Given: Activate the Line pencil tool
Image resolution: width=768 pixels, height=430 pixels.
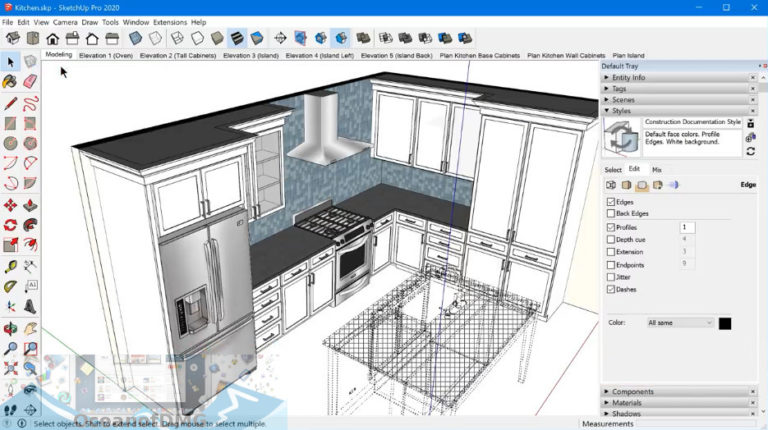Looking at the screenshot, I should point(10,103).
